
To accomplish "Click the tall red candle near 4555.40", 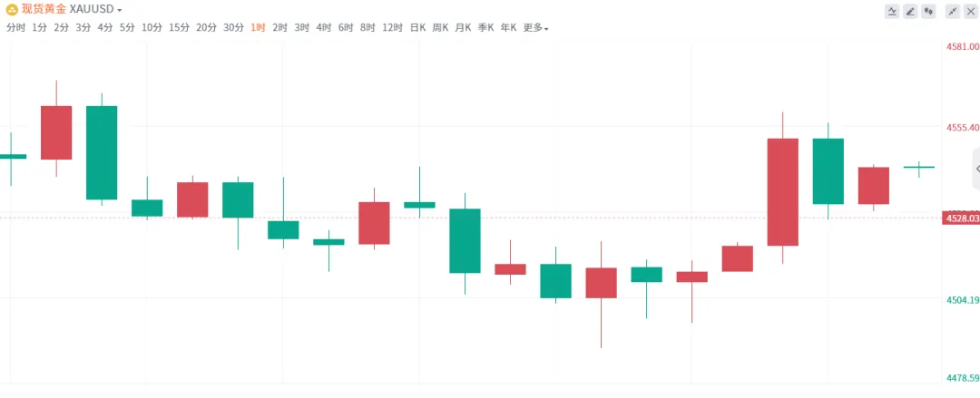I will point(782,192).
